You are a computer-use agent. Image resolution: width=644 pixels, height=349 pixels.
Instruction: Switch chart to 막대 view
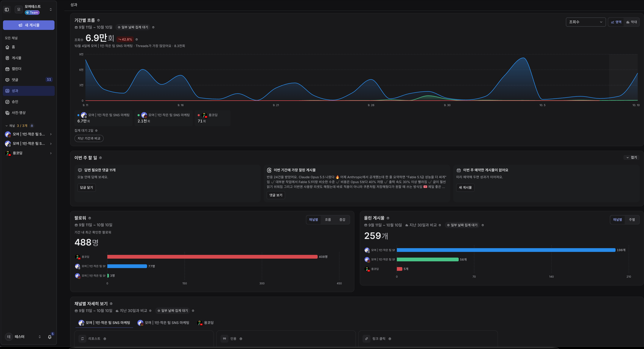click(631, 22)
